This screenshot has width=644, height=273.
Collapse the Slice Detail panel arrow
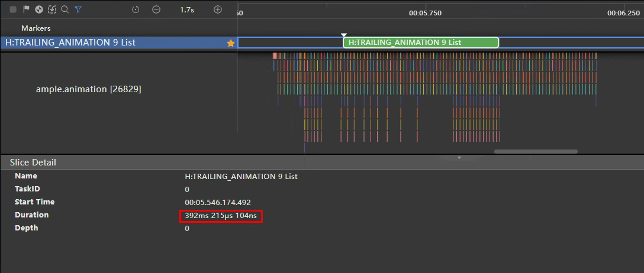459,158
